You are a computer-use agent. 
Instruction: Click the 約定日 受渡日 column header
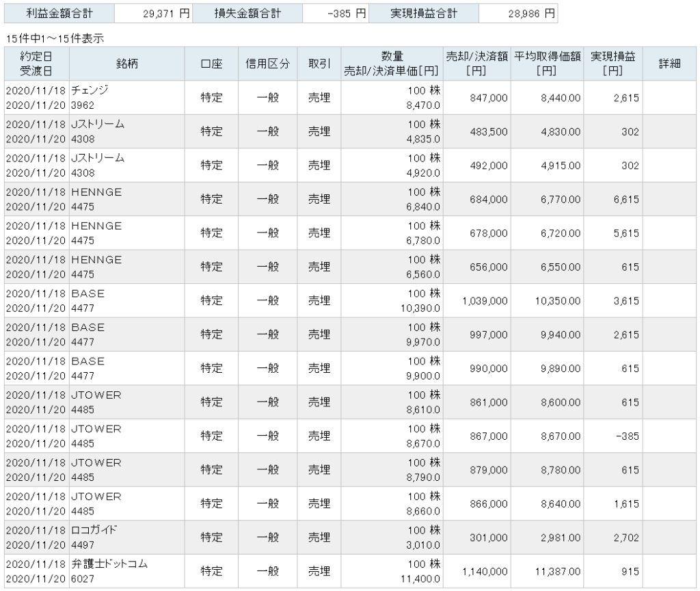tap(37, 64)
